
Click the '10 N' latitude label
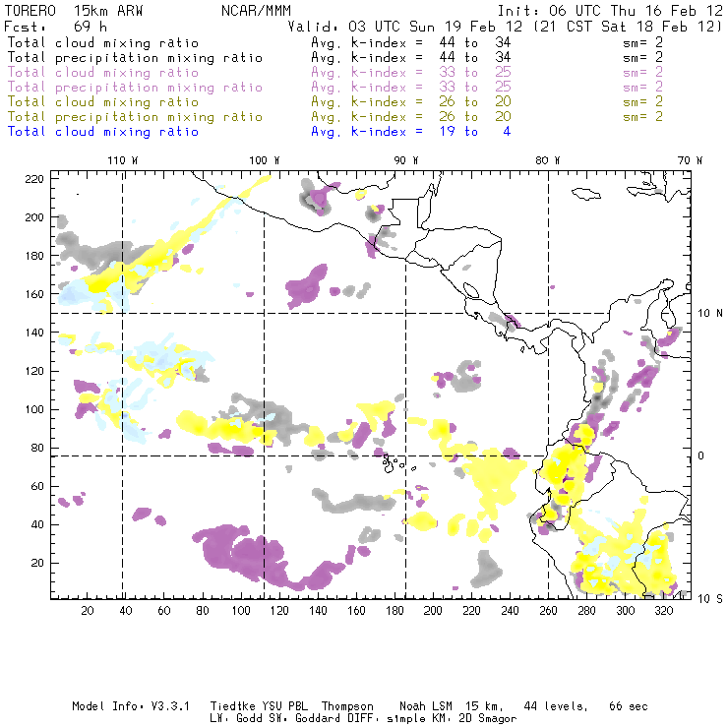[x=710, y=314]
